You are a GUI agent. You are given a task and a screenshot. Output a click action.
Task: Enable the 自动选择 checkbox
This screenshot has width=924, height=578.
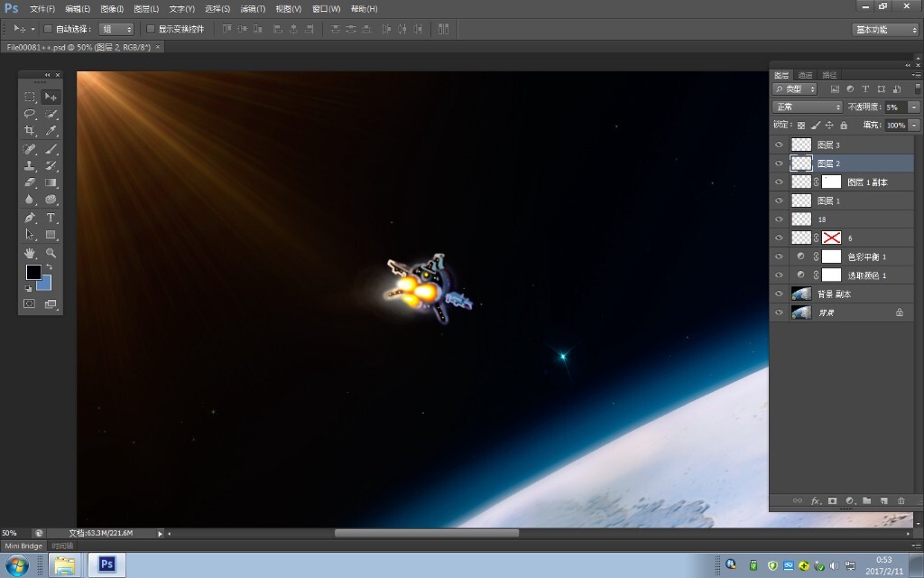48,29
